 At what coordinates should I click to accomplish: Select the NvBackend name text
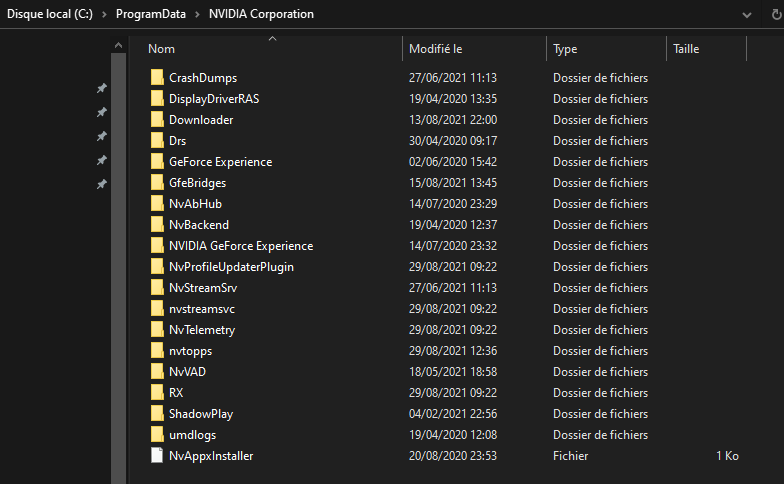[199, 224]
